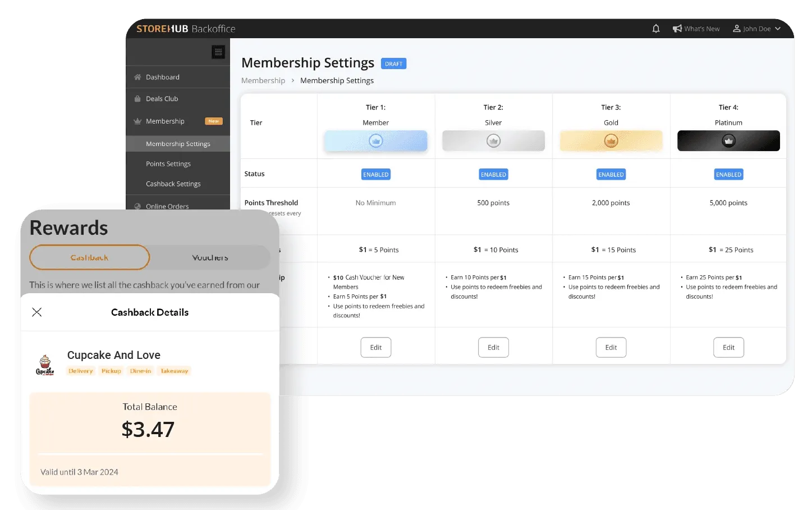Toggle the sidebar hamburger menu icon
The height and width of the screenshot is (510, 812).
[x=218, y=52]
